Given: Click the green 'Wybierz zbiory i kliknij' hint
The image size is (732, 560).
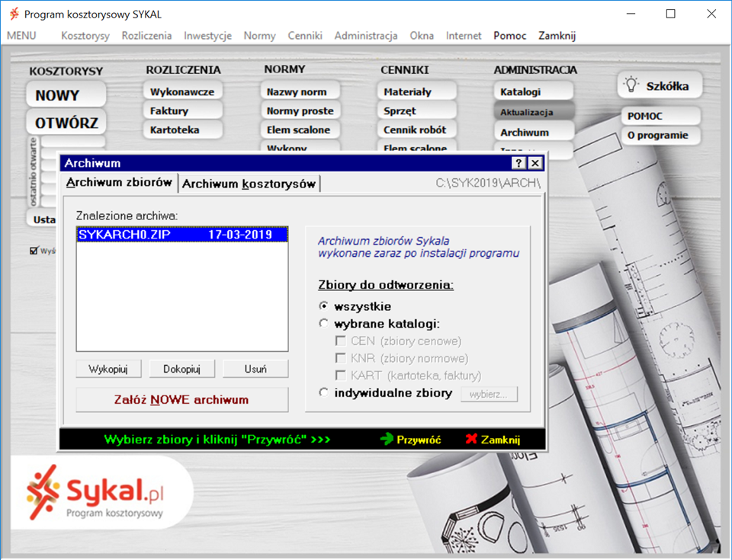Looking at the screenshot, I should [217, 439].
